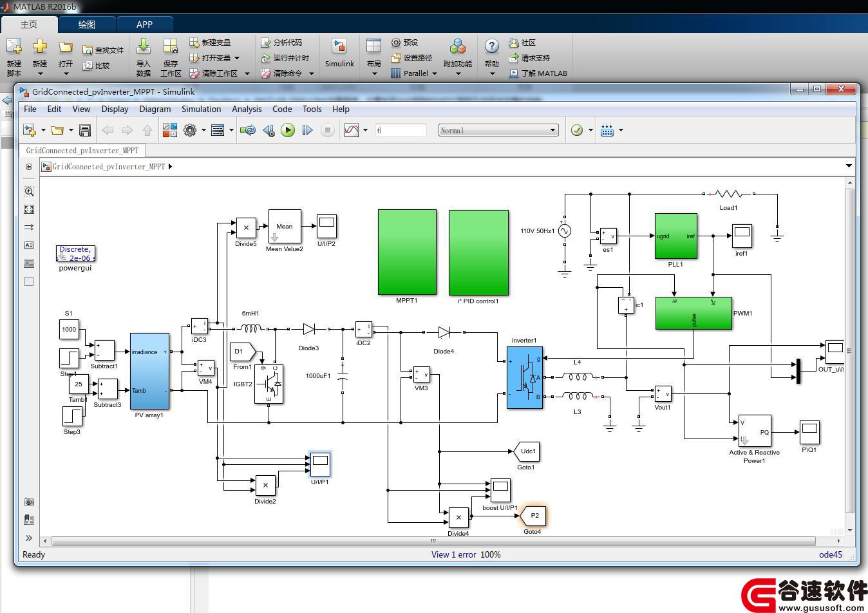
Task: Select the Image annotation tool
Action: tap(29, 263)
